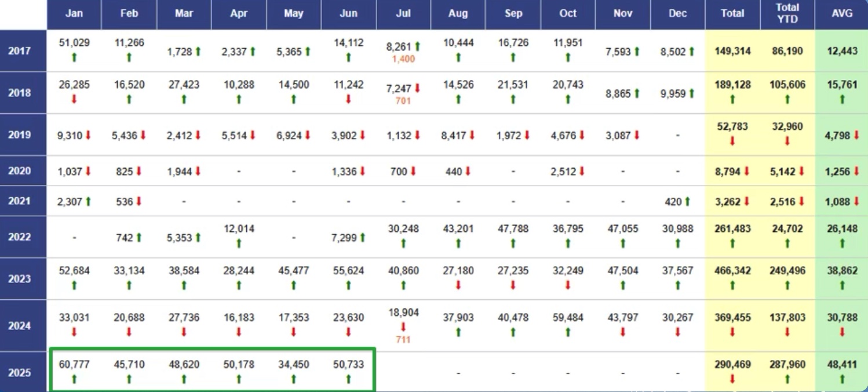Click the red arrow beside 7,247 in Jul 2018
This screenshot has height=392, width=868.
click(417, 89)
